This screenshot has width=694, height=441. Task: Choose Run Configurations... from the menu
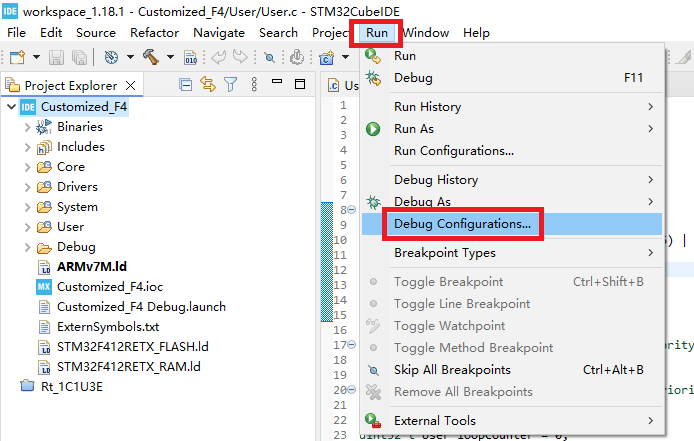coord(453,151)
